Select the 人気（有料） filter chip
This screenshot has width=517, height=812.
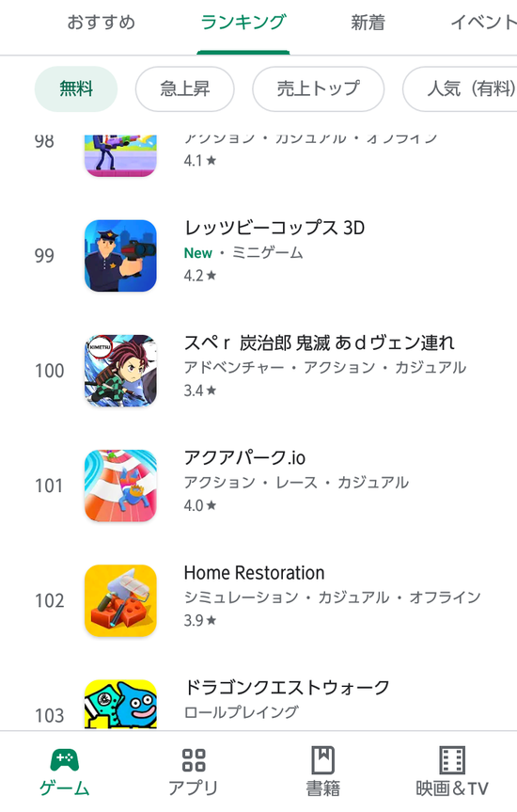[461, 89]
